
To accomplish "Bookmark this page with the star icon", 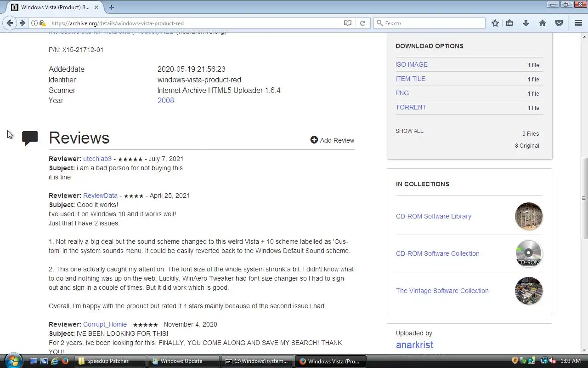I will click(x=495, y=23).
